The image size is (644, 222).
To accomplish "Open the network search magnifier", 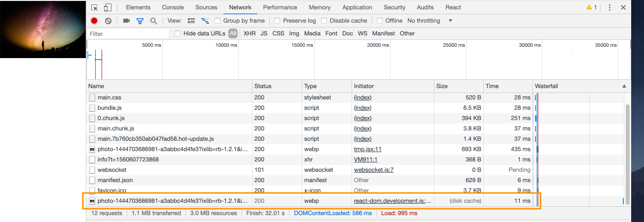I will 154,21.
